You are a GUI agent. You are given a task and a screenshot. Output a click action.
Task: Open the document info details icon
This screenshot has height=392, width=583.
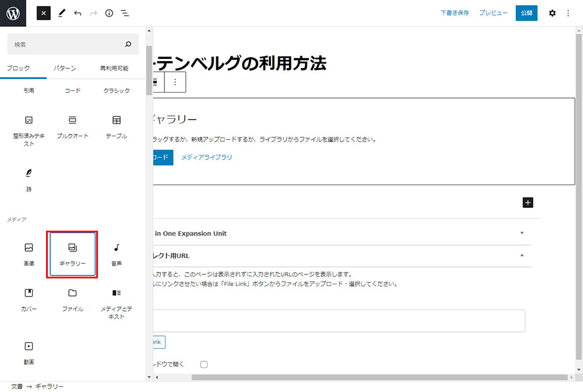pyautogui.click(x=109, y=13)
